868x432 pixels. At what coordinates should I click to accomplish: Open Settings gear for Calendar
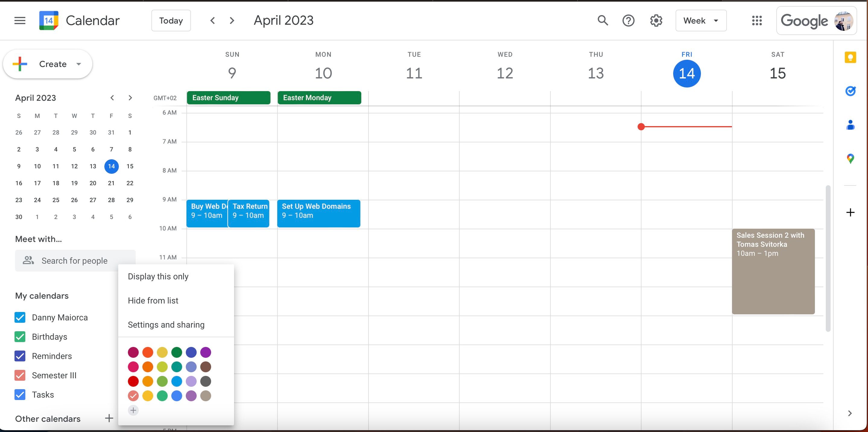tap(655, 20)
